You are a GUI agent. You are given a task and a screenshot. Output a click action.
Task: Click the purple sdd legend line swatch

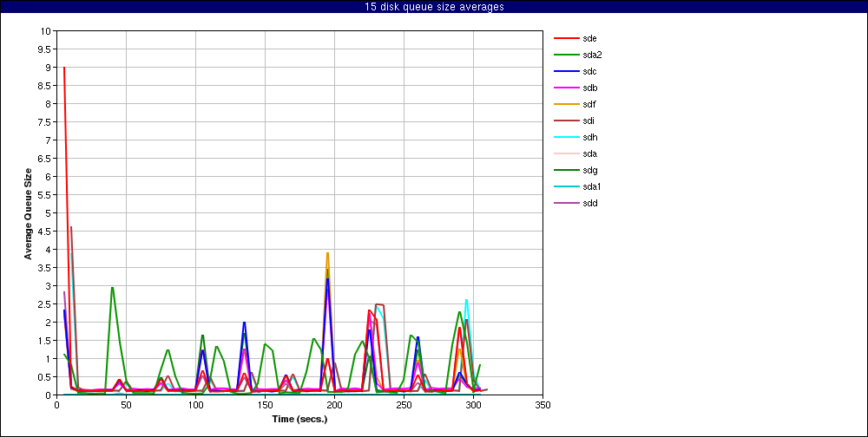(x=565, y=203)
